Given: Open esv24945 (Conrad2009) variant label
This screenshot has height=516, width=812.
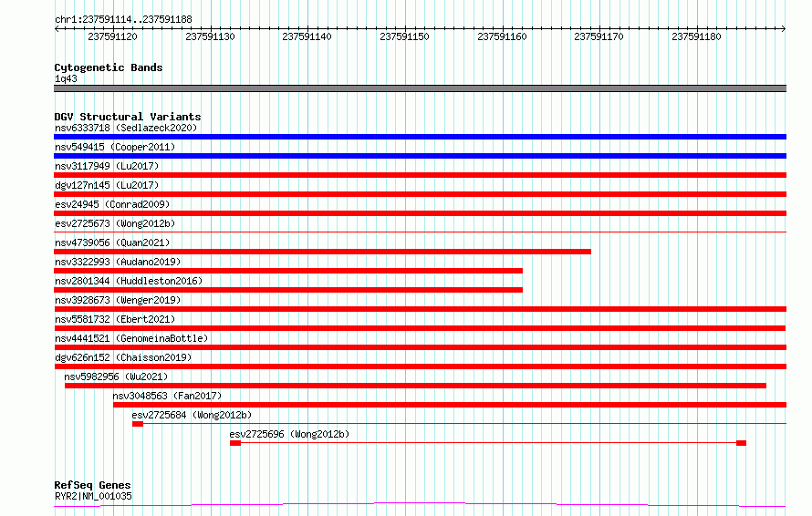Looking at the screenshot, I should tap(112, 204).
